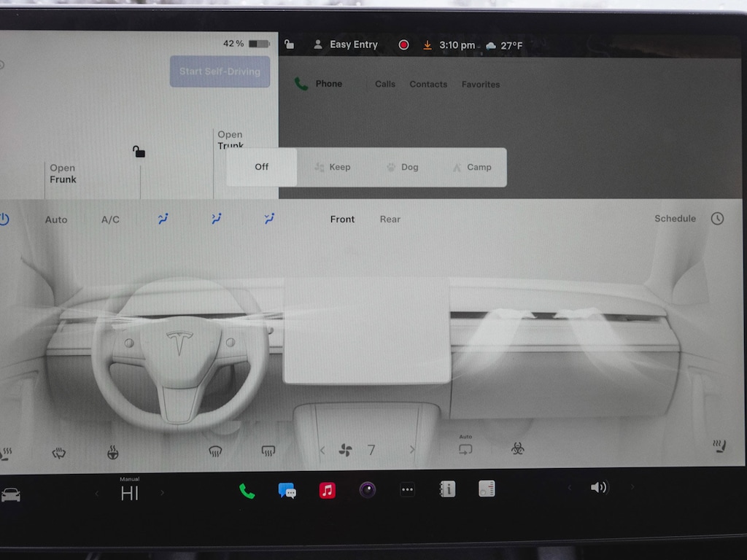Turn on the heated steering wheel
The height and width of the screenshot is (560, 747).
click(113, 453)
